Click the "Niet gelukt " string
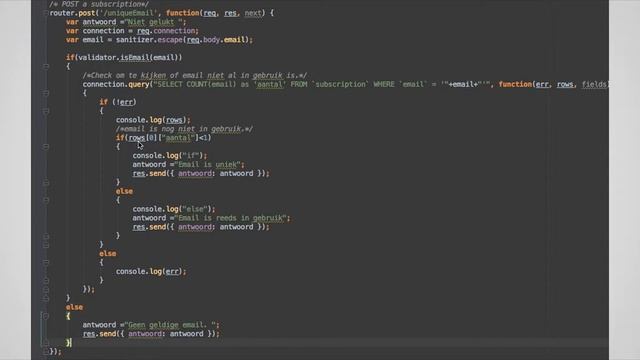 coord(155,22)
